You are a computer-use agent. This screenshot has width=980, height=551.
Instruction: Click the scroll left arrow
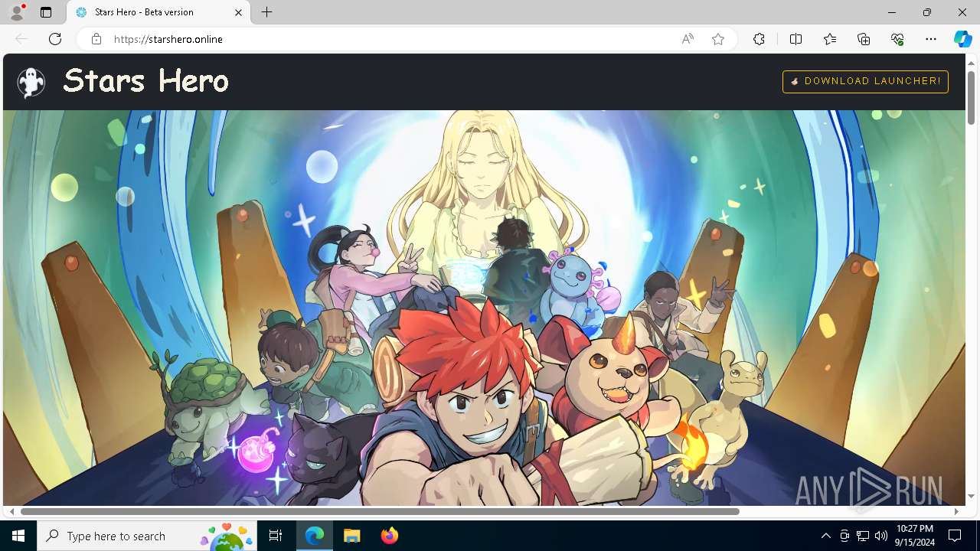click(x=11, y=511)
